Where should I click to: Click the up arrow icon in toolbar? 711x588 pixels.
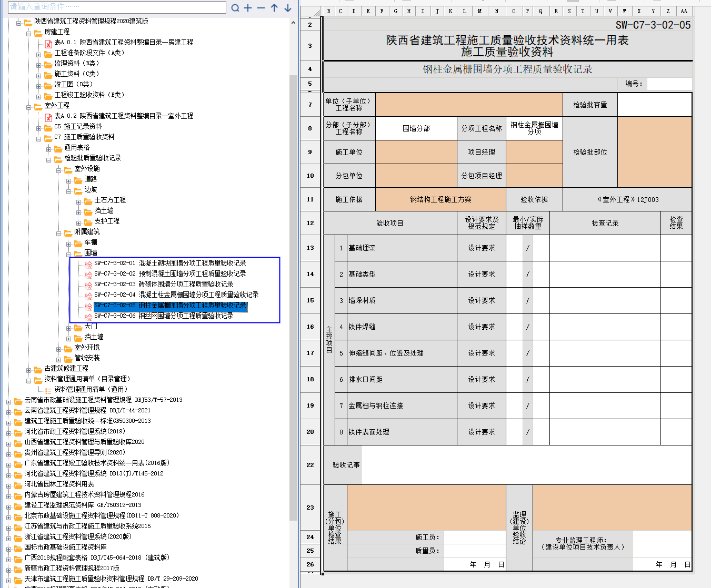click(x=274, y=8)
